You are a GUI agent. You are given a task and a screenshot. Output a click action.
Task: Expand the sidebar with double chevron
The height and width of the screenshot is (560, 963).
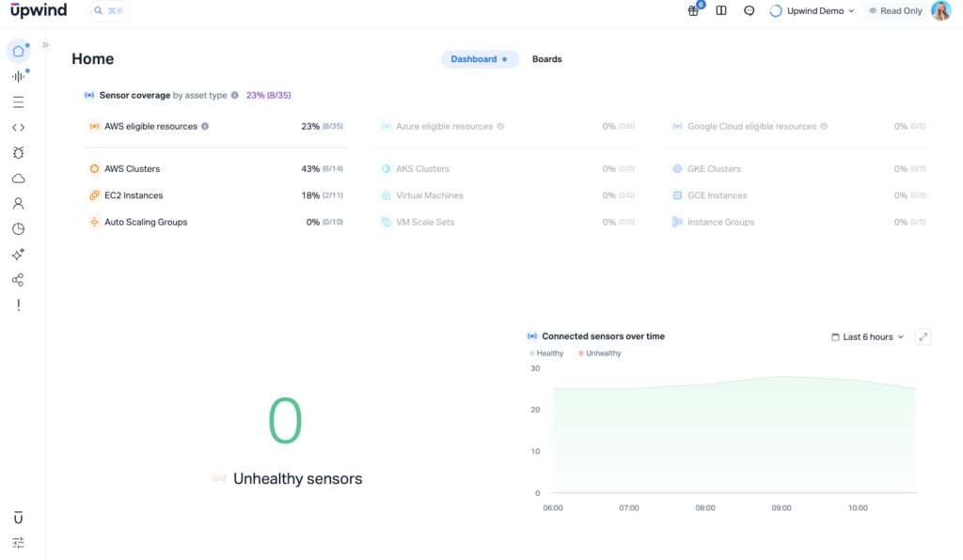[45, 44]
